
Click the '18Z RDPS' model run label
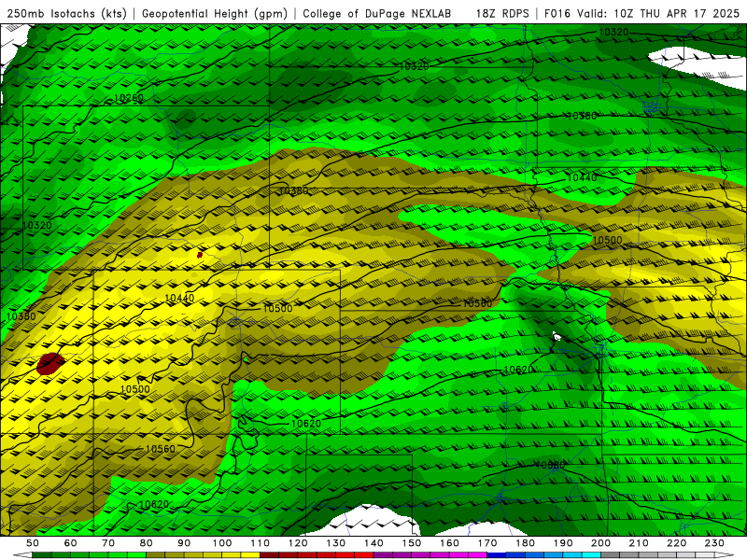click(x=502, y=14)
